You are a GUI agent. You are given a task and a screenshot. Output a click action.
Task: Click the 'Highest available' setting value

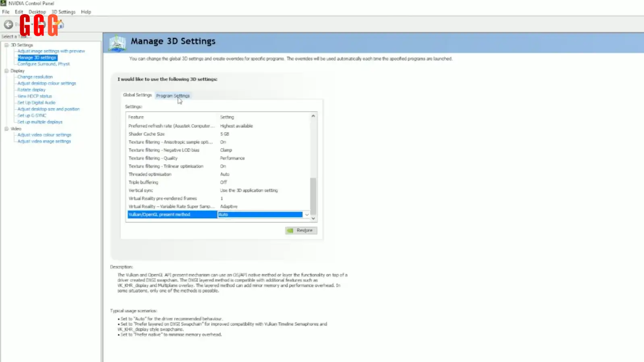pyautogui.click(x=236, y=126)
